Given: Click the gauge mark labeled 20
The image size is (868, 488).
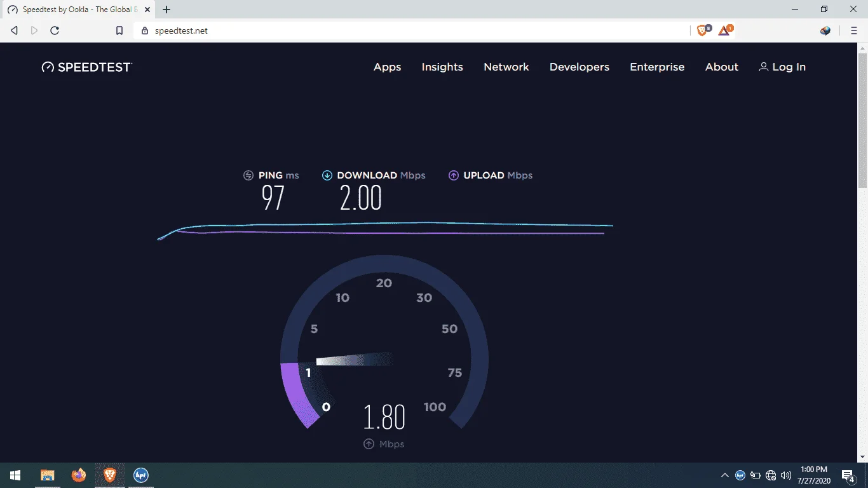Looking at the screenshot, I should (x=384, y=283).
